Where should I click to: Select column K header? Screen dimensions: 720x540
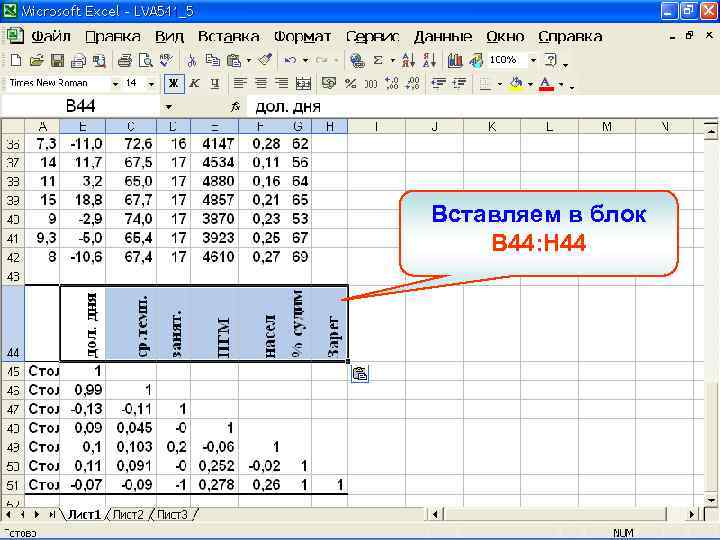492,126
